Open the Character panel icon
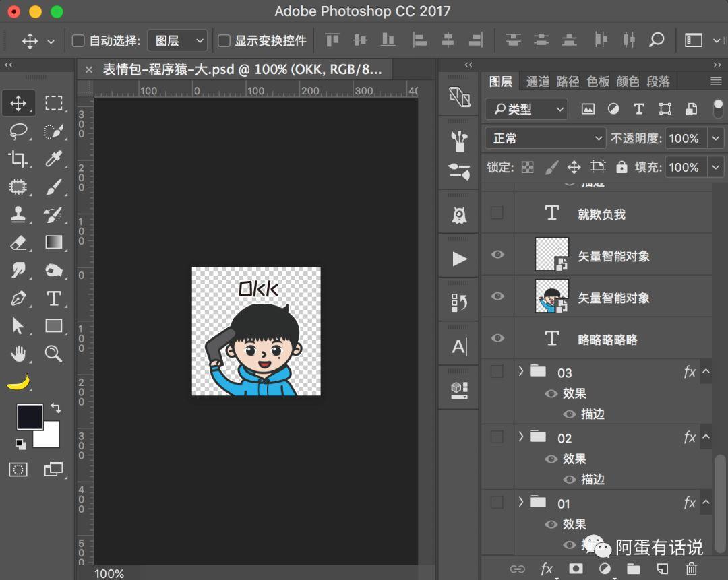The image size is (728, 580). pos(459,347)
